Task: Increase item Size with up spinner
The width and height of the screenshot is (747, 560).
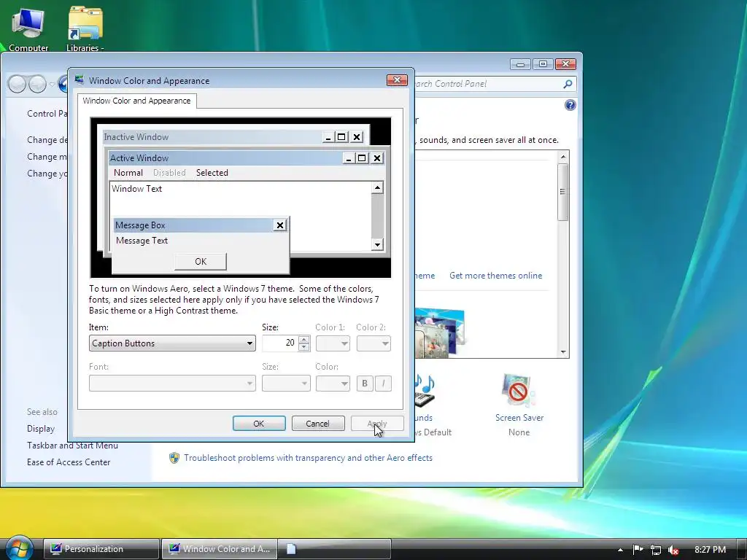Action: (x=304, y=340)
